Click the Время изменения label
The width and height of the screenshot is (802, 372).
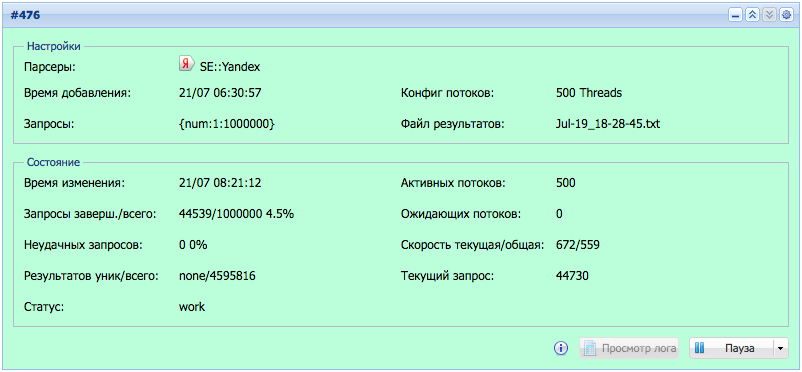click(75, 183)
